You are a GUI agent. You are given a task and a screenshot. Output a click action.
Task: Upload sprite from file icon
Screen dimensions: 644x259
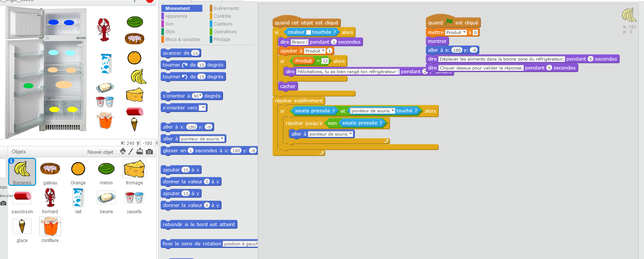pos(140,151)
